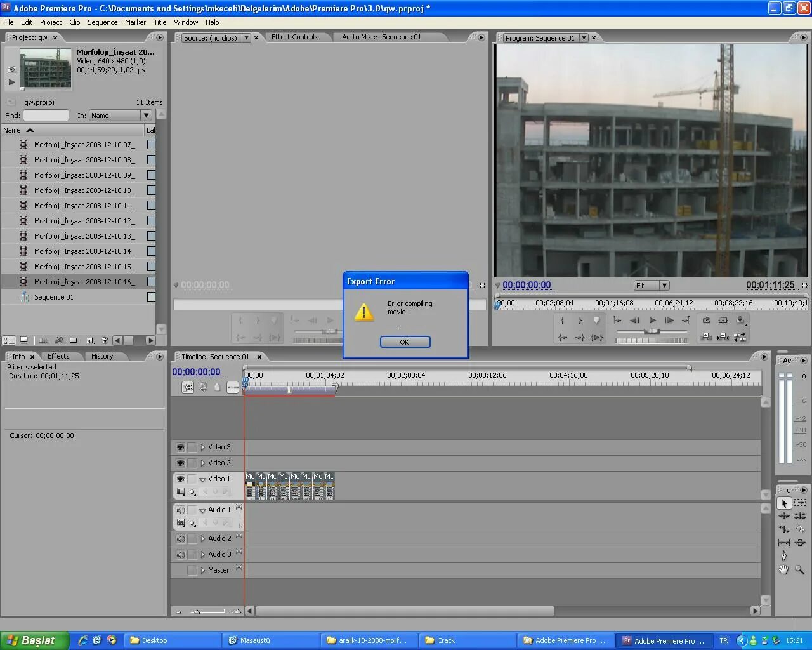Expand the Master track
Screen dimensions: 812x650
pyautogui.click(x=202, y=571)
